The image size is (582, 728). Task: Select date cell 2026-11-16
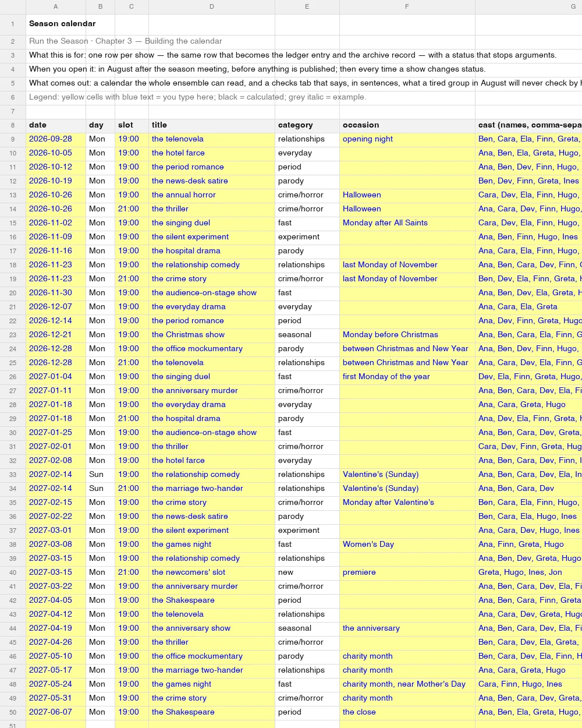56,251
